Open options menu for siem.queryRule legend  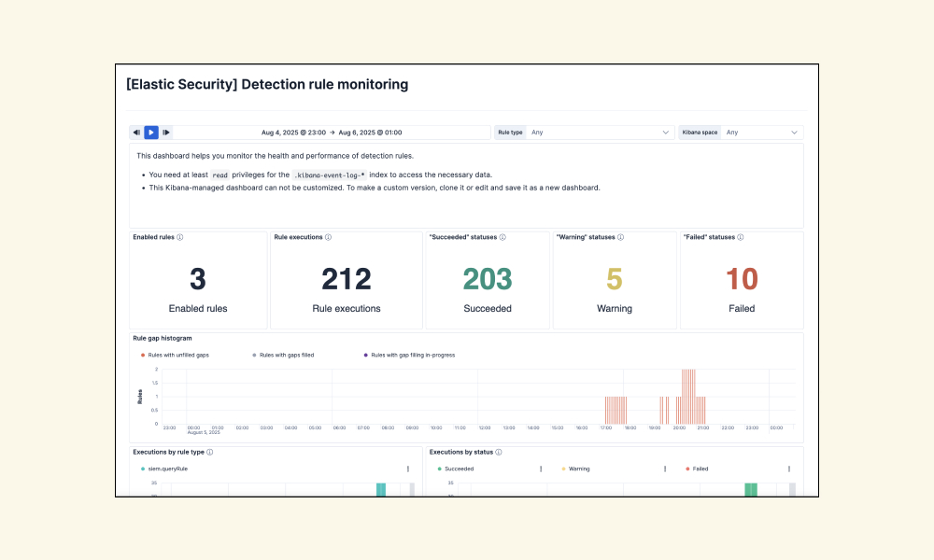tap(408, 469)
